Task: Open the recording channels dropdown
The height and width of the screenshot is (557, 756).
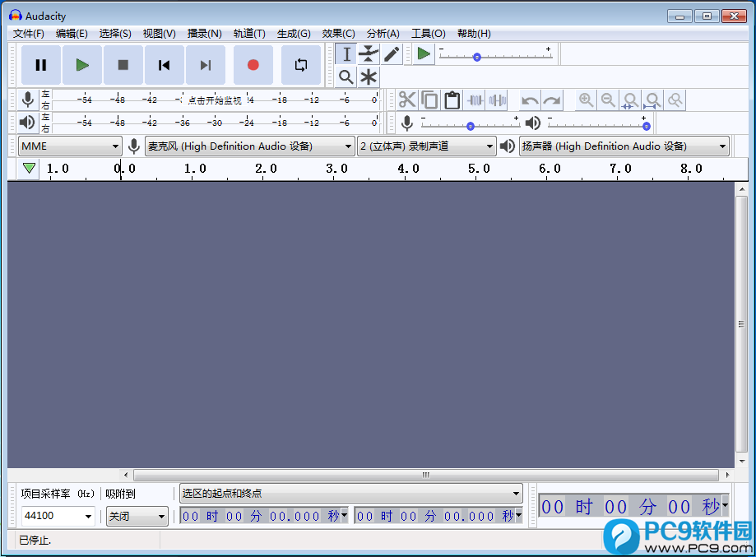Action: (x=427, y=146)
